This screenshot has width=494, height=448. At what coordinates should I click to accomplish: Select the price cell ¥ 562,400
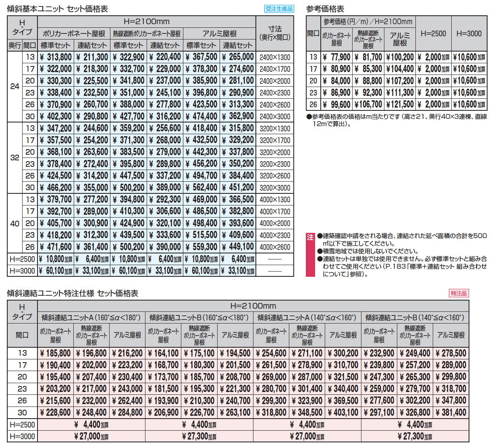201,187
